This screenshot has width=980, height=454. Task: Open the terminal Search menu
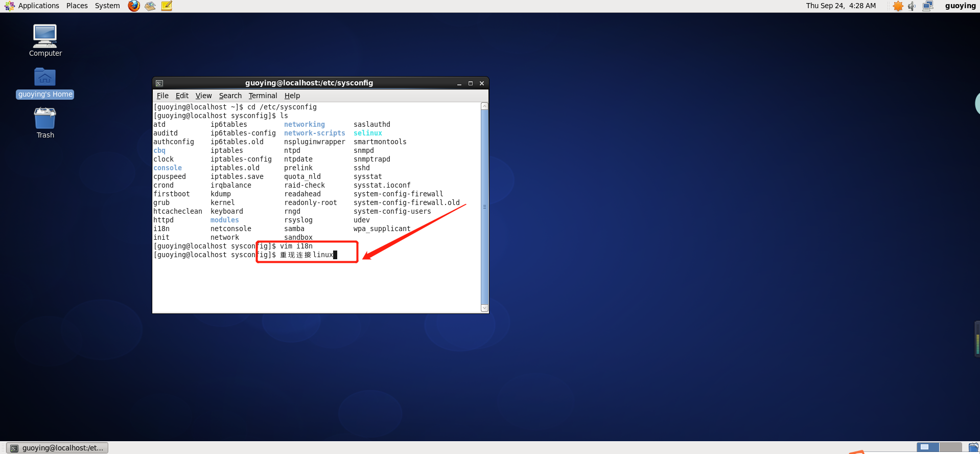pyautogui.click(x=230, y=96)
